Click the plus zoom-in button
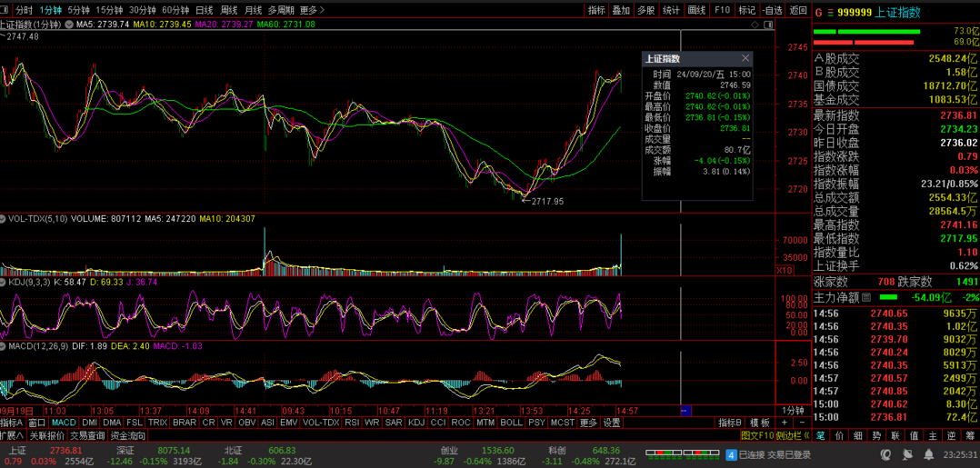Image resolution: width=980 pixels, height=468 pixels. [x=785, y=423]
